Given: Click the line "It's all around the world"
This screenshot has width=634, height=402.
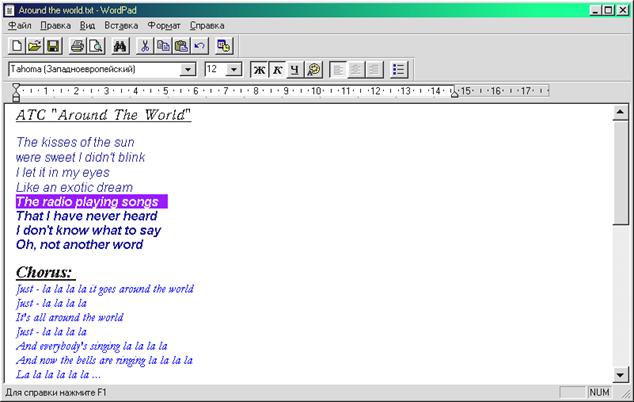Looking at the screenshot, I should (70, 317).
